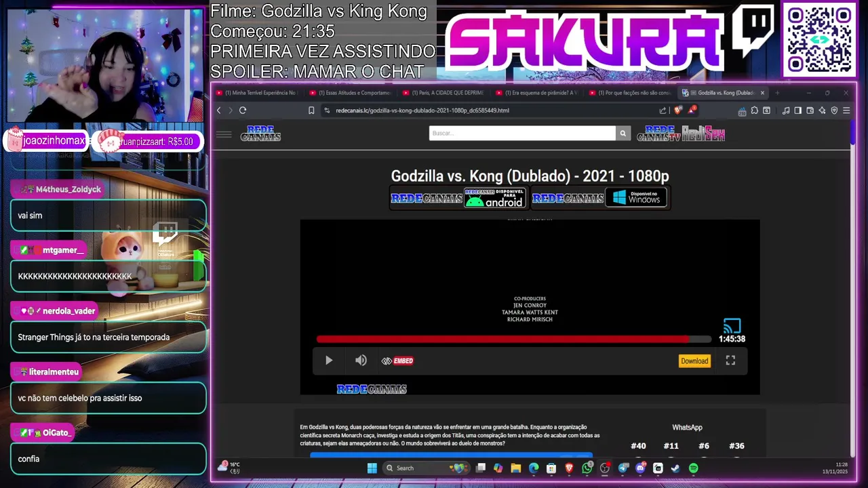Click the RedeCanais Android app banner
Screen dimensions: 868x488
click(x=459, y=197)
